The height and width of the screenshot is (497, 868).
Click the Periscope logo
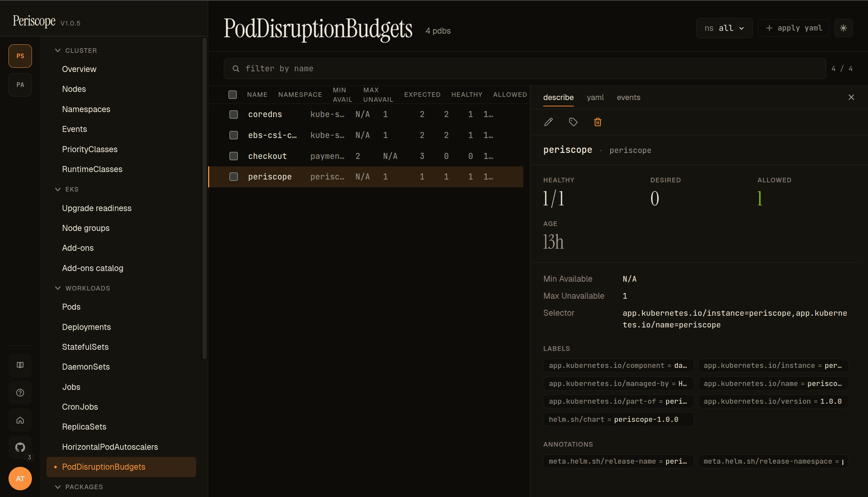[34, 21]
